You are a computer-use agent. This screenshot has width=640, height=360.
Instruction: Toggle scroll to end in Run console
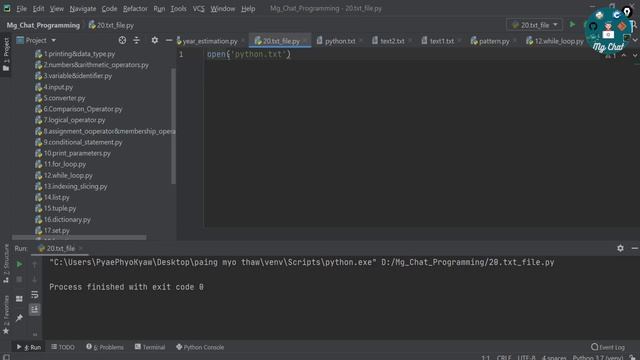35,309
